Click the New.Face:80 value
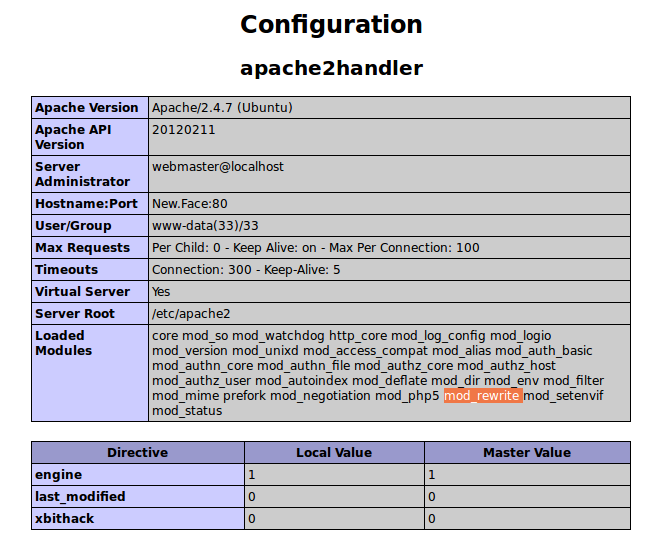This screenshot has width=656, height=558. (190, 204)
